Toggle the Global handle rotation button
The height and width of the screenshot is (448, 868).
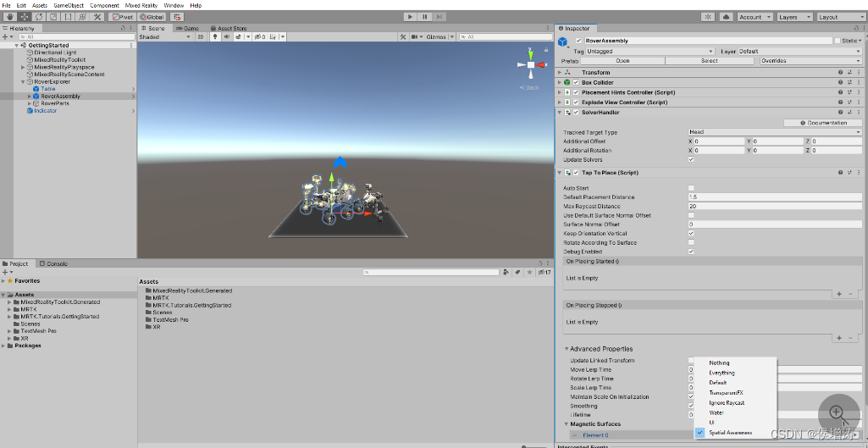152,17
